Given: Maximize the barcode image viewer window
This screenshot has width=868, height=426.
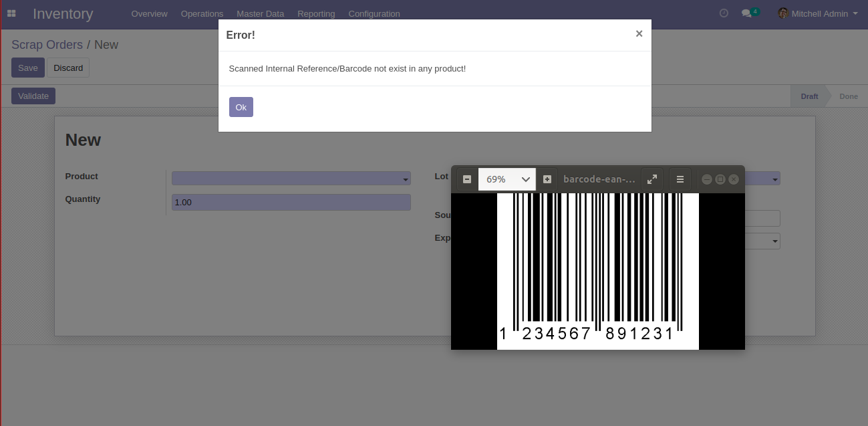Looking at the screenshot, I should tap(720, 179).
